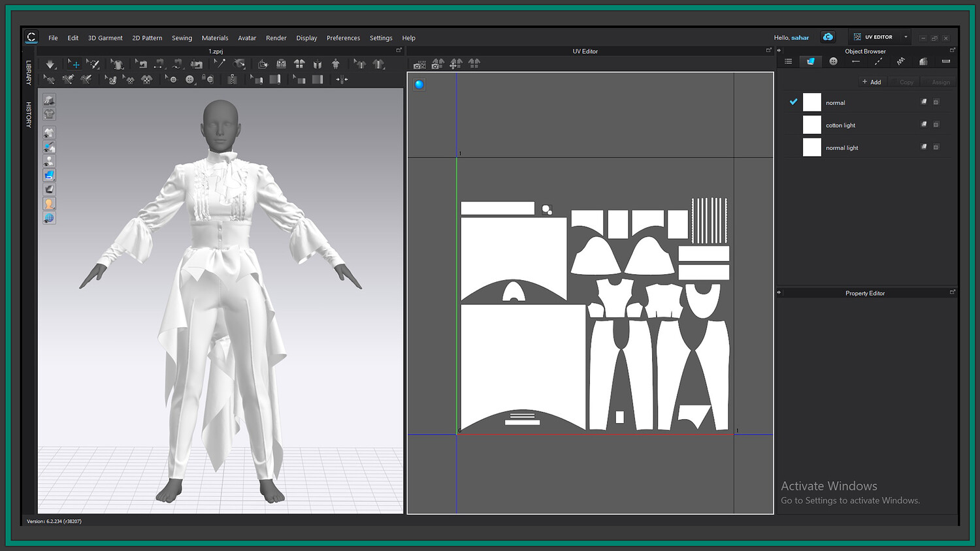Click the UV snapshot camera icon
Viewport: 980px width, 551px height.
tap(419, 64)
